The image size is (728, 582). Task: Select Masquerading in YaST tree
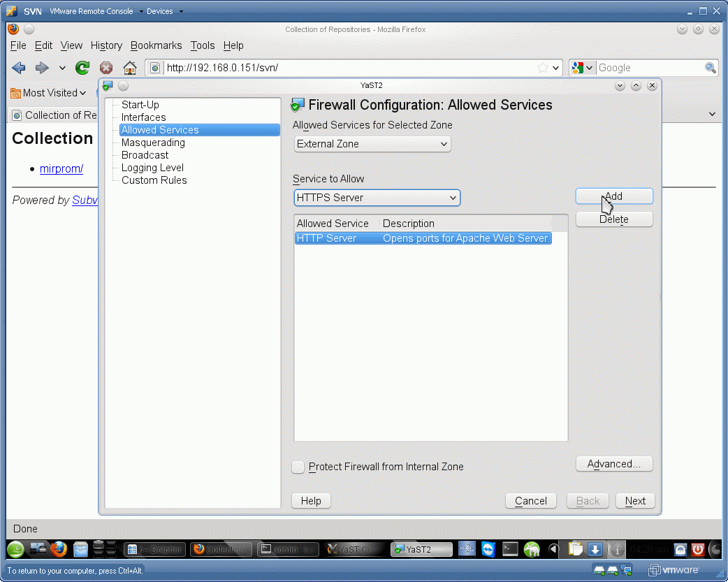pos(153,143)
